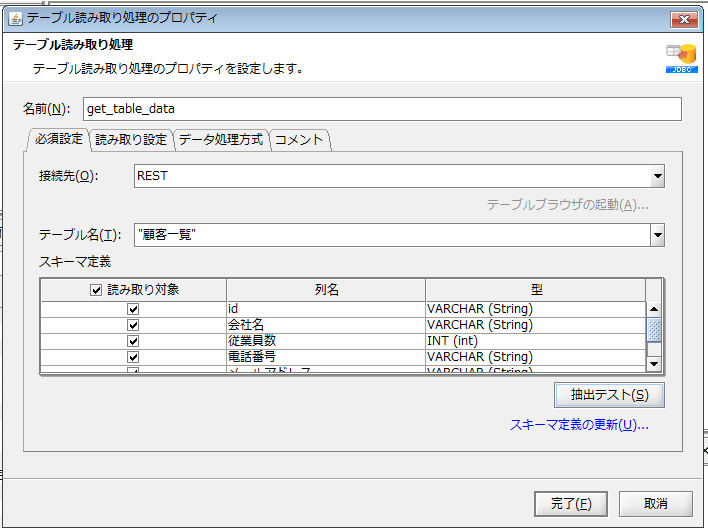The image size is (708, 528).
Task: Click テーブルブラウザの起動 link
Action: pyautogui.click(x=567, y=205)
